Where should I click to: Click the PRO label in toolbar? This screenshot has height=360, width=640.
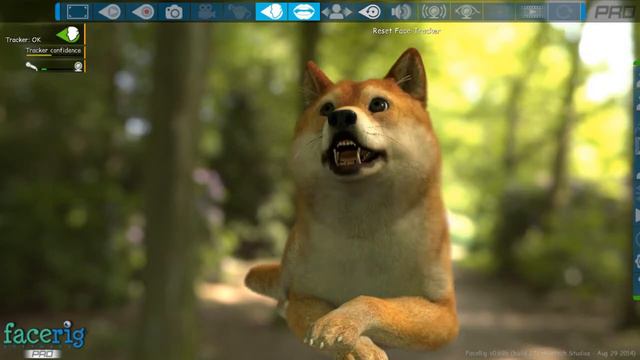614,12
